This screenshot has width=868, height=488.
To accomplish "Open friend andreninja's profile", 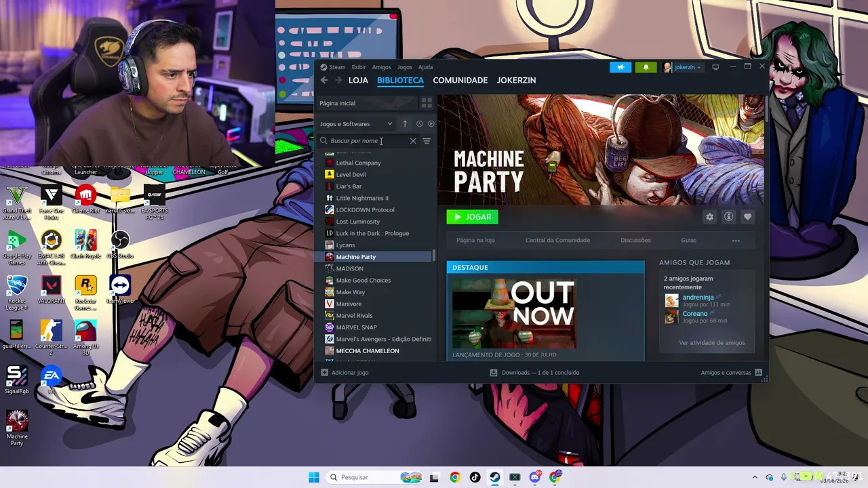I will pyautogui.click(x=698, y=298).
